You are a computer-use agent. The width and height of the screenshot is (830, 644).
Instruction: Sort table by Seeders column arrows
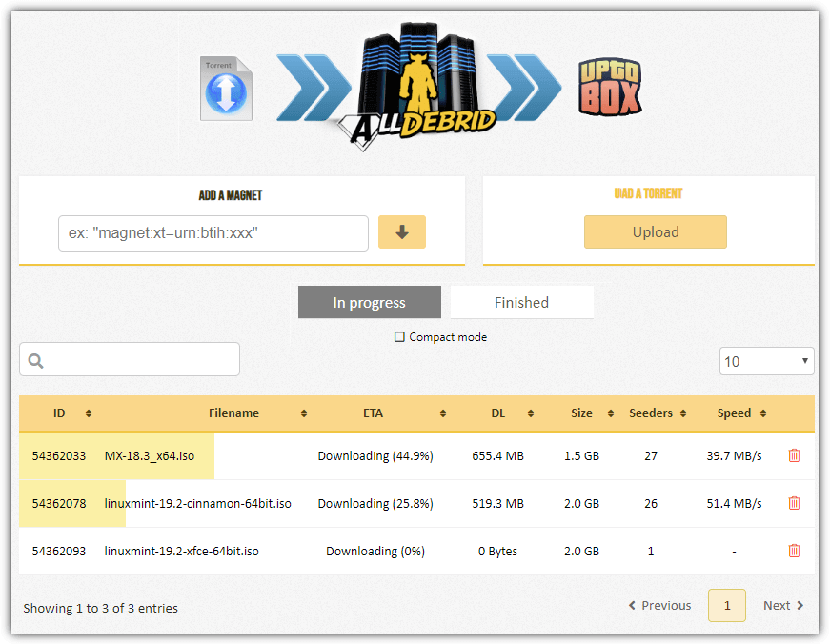coord(683,413)
